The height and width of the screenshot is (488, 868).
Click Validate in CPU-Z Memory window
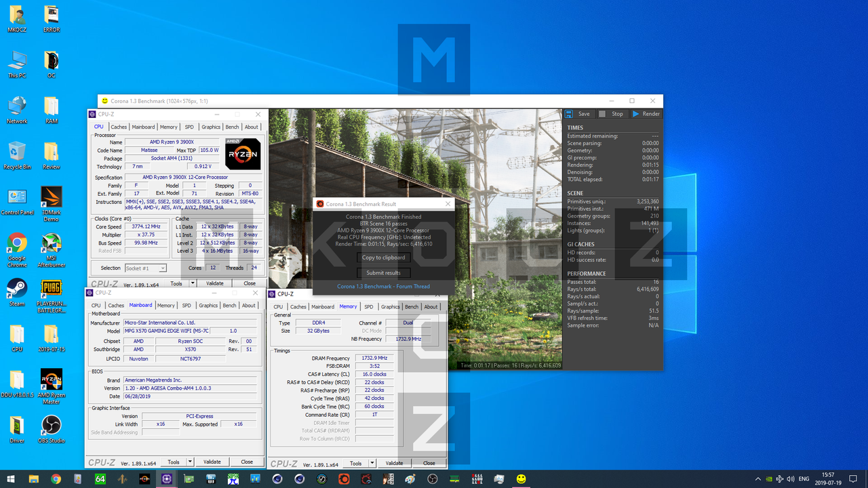tap(395, 463)
